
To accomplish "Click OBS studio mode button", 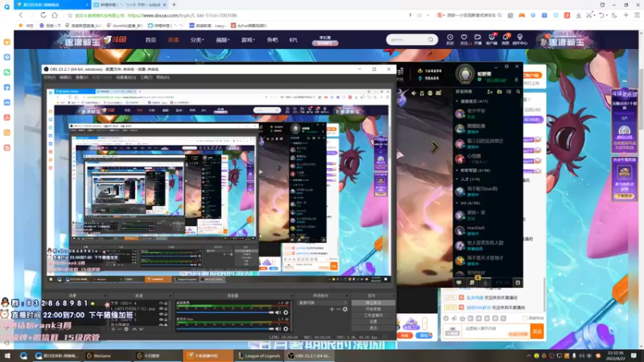I will click(373, 315).
